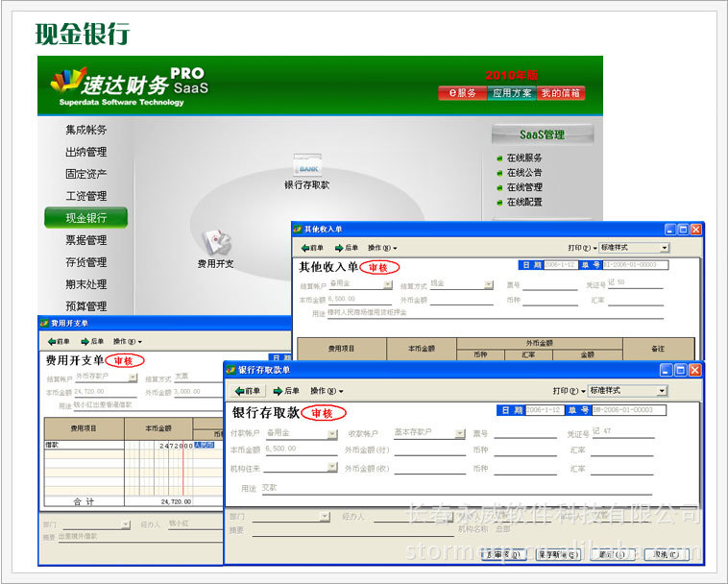The image size is (728, 584).
Task: Click 其他收入单 title bar app icon
Action: (x=298, y=229)
